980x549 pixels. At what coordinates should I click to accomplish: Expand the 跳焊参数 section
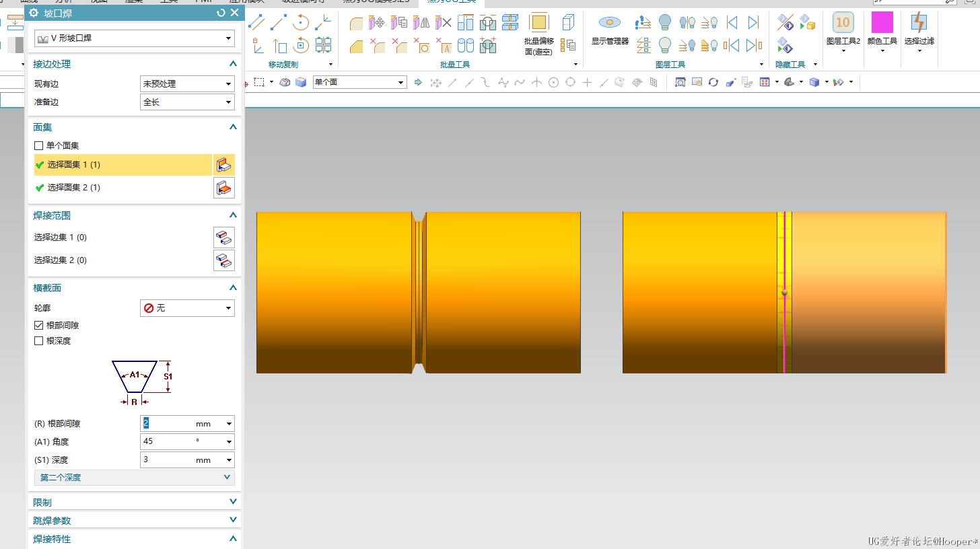233,520
